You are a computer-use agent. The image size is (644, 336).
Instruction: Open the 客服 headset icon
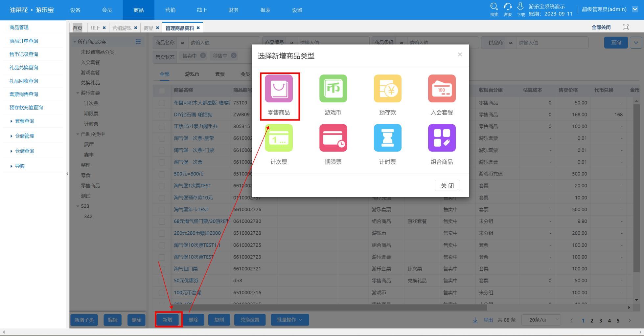(508, 7)
